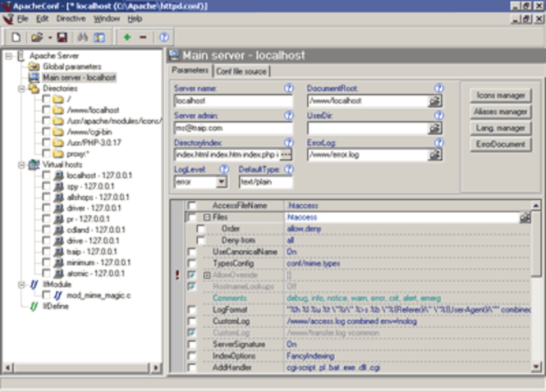
Task: Open the File menu
Action: (x=23, y=19)
